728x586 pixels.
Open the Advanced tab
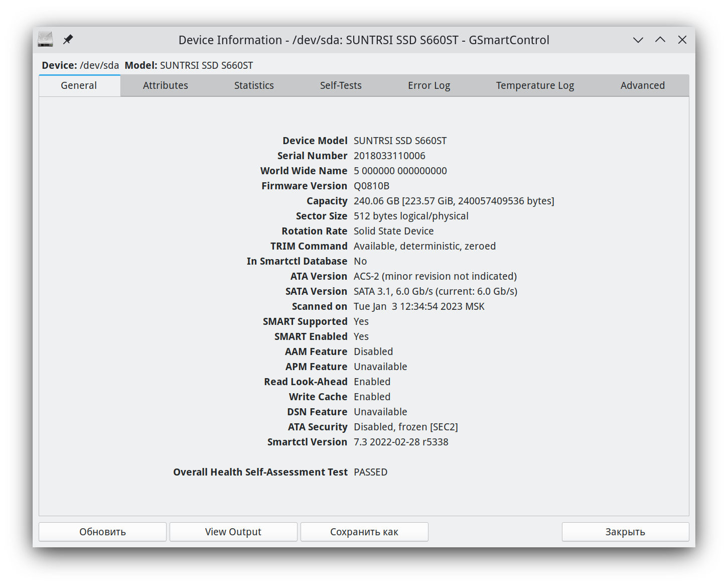(642, 85)
